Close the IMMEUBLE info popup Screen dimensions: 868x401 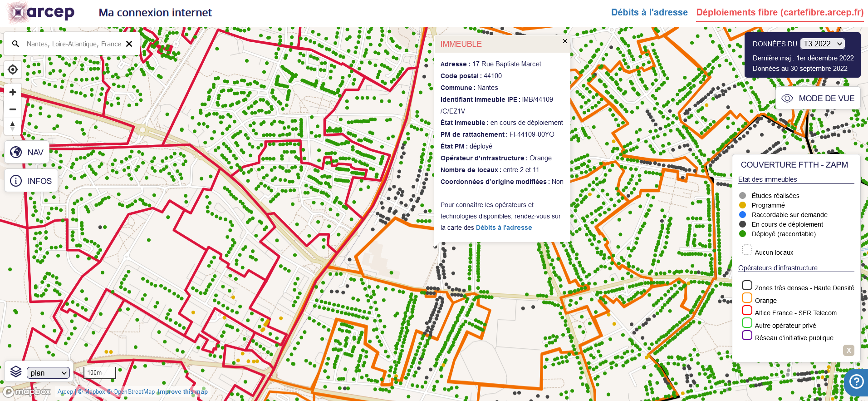point(565,41)
